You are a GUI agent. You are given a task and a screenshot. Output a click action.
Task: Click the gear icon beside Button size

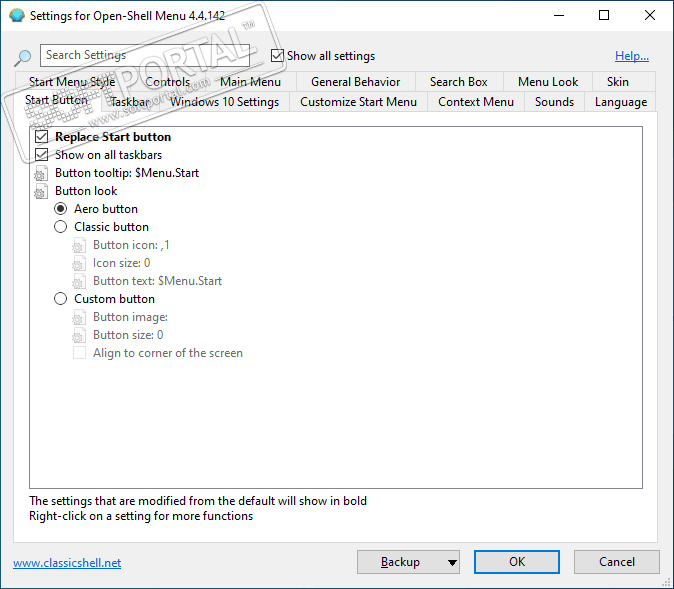pyautogui.click(x=79, y=335)
